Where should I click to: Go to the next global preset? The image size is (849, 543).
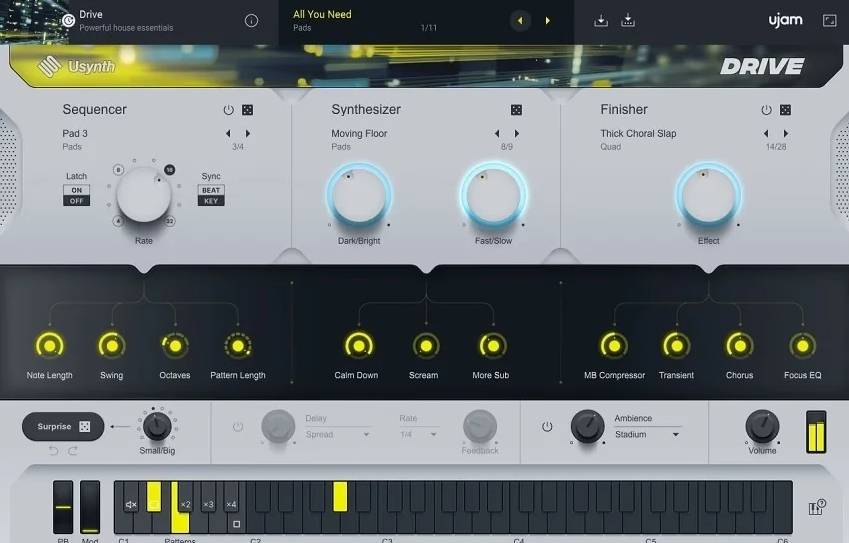(x=547, y=20)
